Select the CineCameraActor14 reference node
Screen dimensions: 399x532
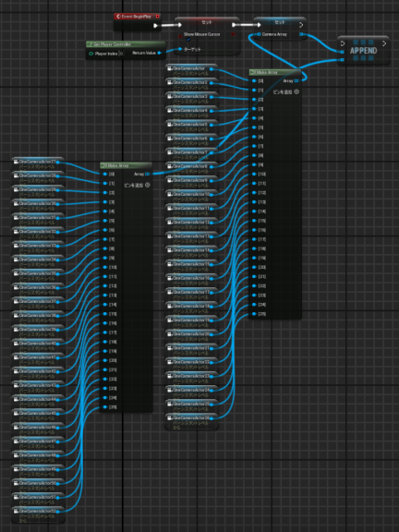point(192,252)
